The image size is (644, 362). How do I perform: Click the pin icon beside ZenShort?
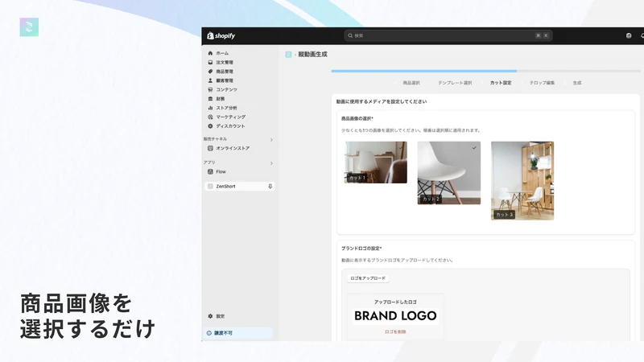click(270, 187)
